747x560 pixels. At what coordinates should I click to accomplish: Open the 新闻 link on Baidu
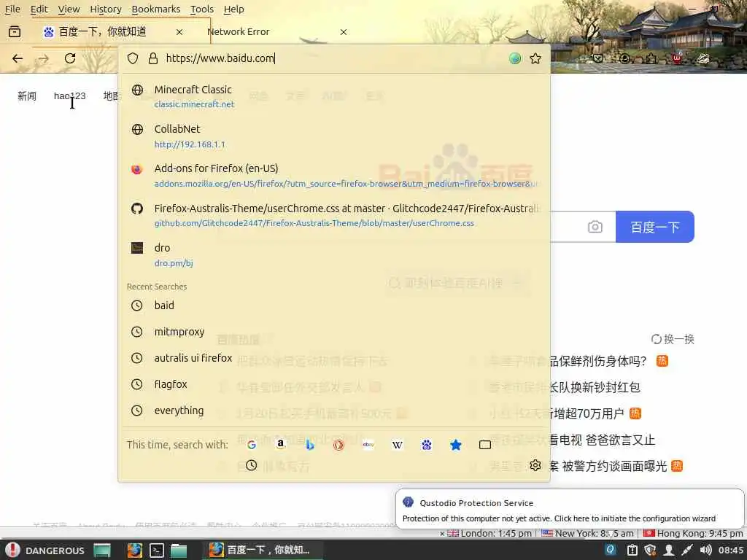tap(27, 96)
